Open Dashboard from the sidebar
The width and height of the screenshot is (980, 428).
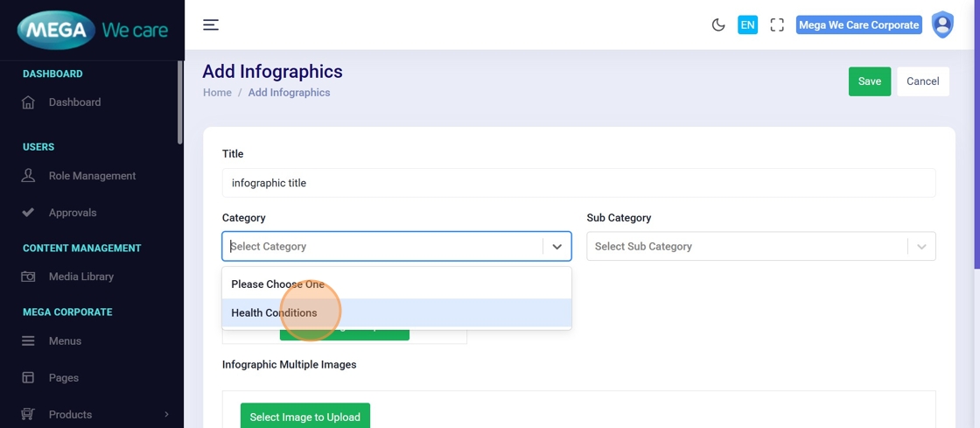(74, 102)
